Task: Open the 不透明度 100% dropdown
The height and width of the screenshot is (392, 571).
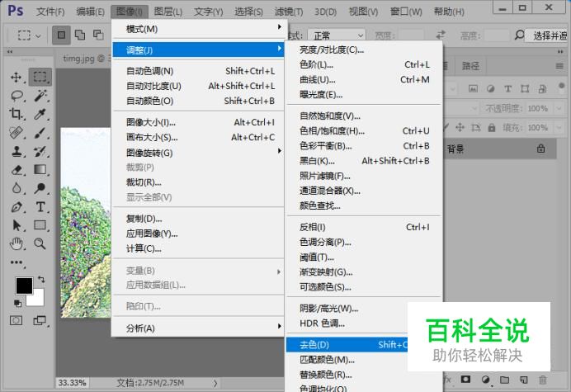Action: pos(559,108)
